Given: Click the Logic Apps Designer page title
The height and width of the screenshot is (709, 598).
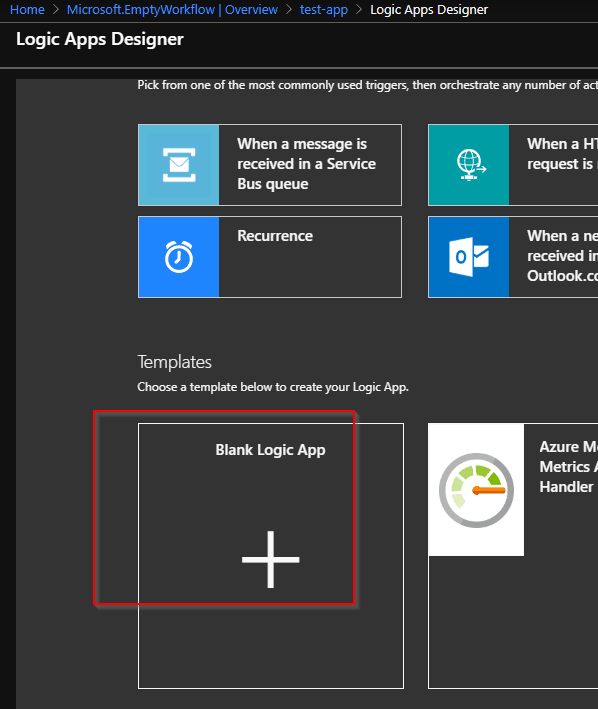Looking at the screenshot, I should point(100,39).
